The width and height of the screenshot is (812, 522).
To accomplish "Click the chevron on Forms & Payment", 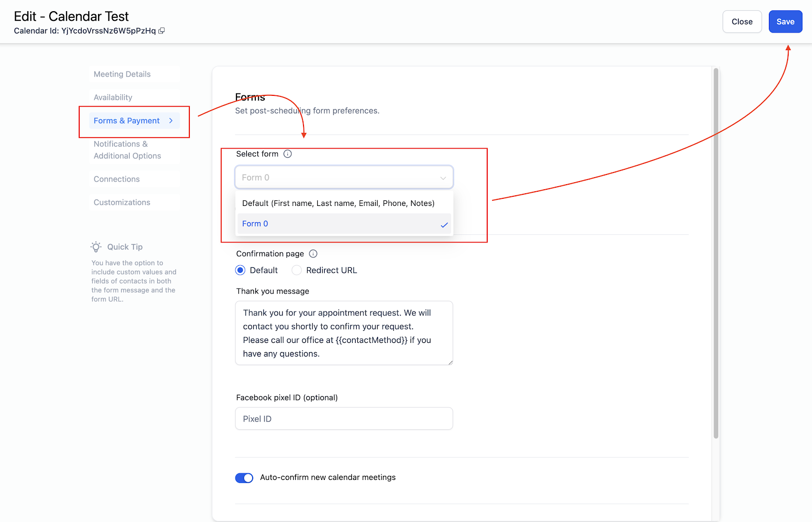I will tap(171, 121).
